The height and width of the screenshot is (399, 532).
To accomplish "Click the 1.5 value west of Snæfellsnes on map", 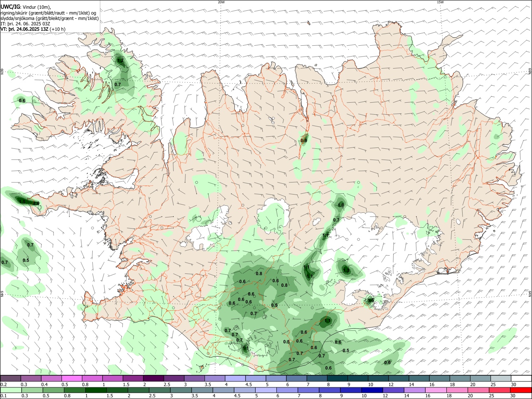I will (x=22, y=202).
